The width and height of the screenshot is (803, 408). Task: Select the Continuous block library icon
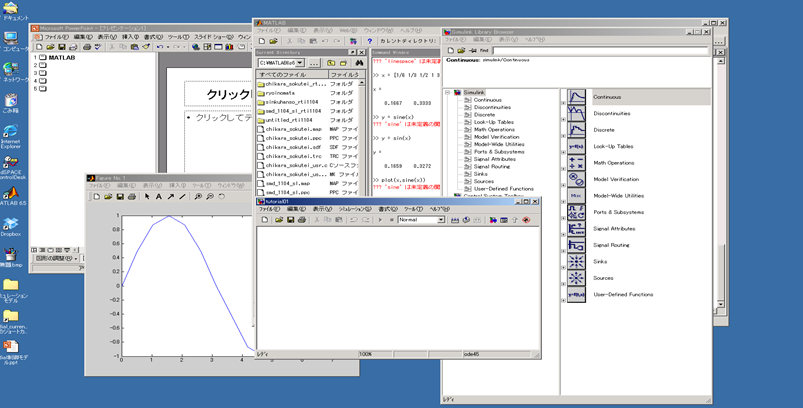point(577,97)
